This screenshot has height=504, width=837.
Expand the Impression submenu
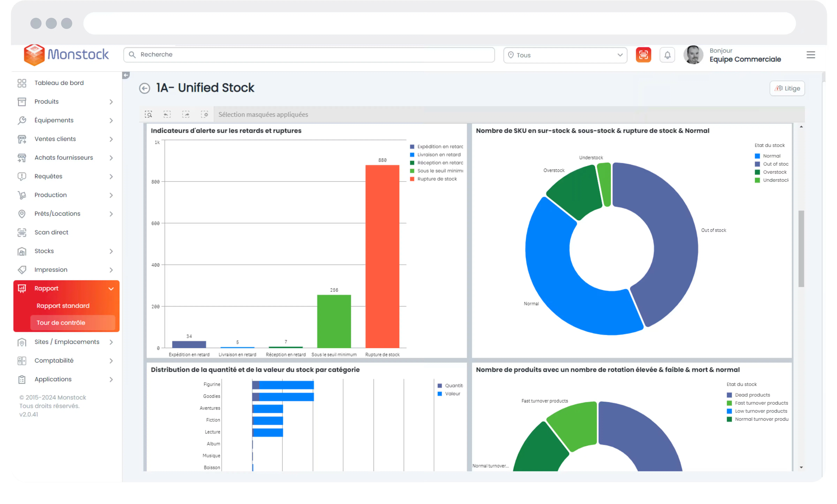[x=111, y=270]
